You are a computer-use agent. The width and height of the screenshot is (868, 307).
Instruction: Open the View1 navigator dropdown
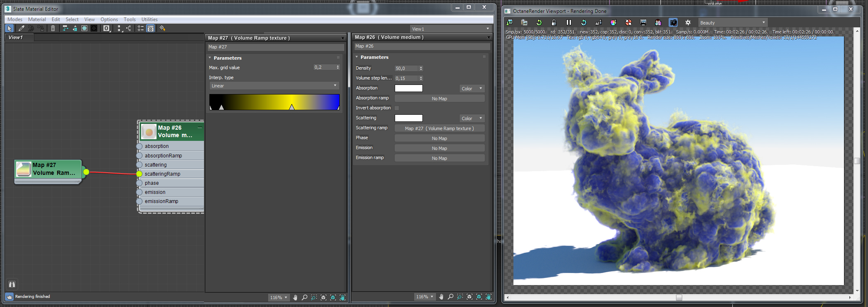451,29
